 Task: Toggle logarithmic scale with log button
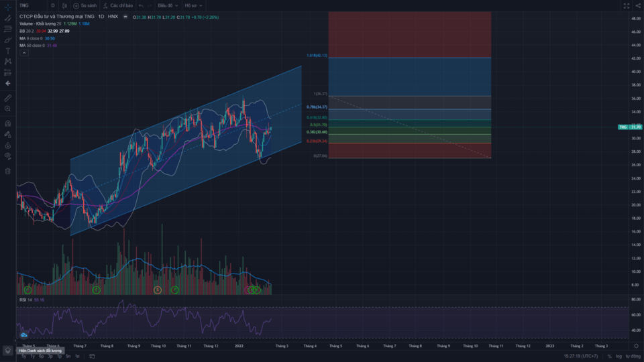pyautogui.click(x=619, y=356)
